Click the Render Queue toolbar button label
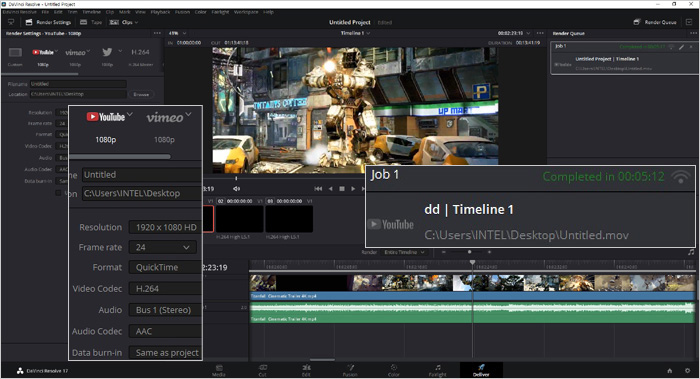 pyautogui.click(x=660, y=22)
